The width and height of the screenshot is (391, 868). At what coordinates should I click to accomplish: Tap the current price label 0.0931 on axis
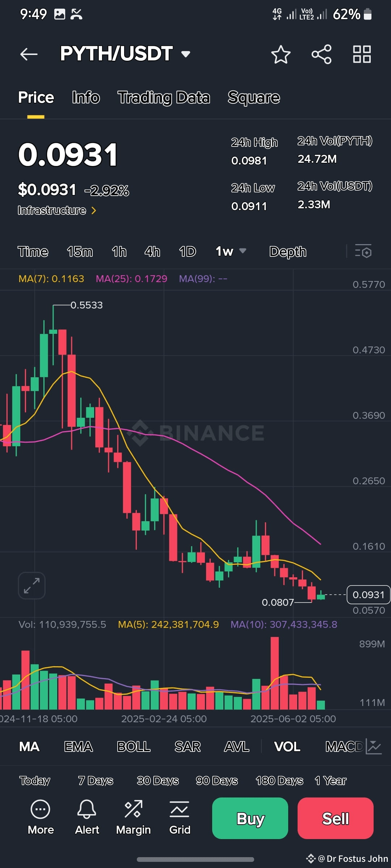pos(369,595)
